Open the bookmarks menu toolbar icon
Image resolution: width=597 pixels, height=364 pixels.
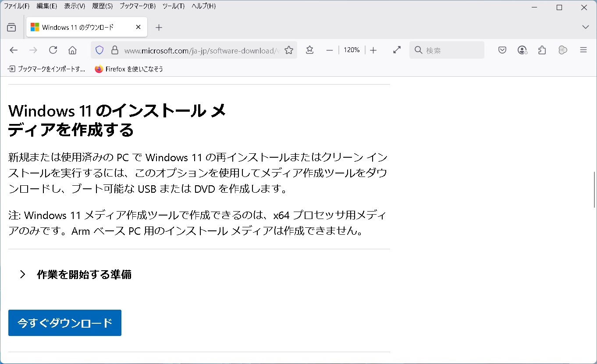(x=310, y=50)
